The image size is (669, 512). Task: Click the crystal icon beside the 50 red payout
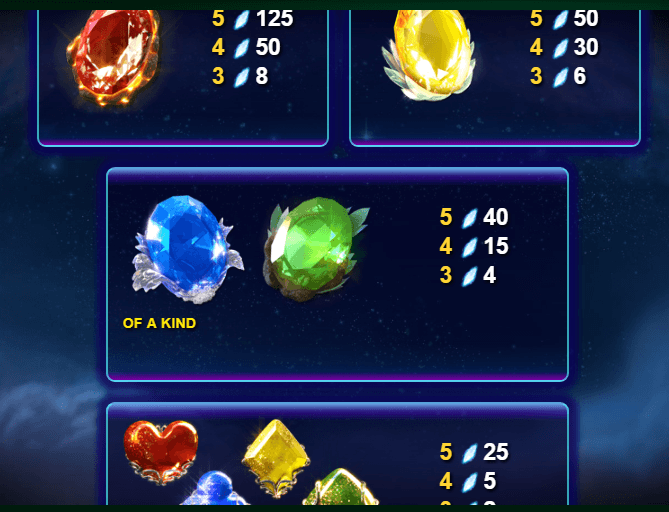pyautogui.click(x=241, y=47)
